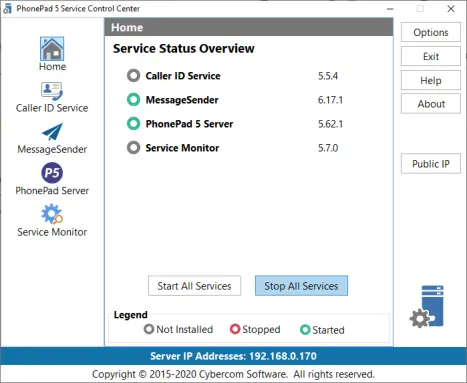Click the PhonePad Server sidebar label
This screenshot has width=467, height=383.
pos(52,191)
